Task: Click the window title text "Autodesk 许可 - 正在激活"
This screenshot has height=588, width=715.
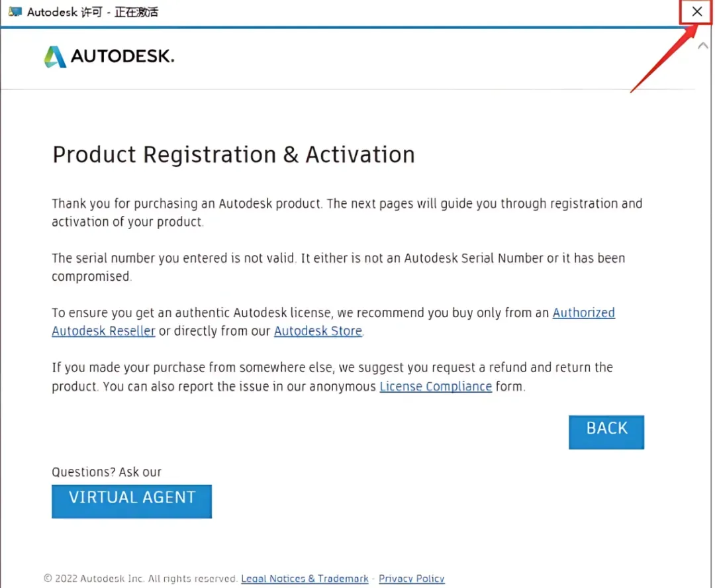Action: [93, 12]
